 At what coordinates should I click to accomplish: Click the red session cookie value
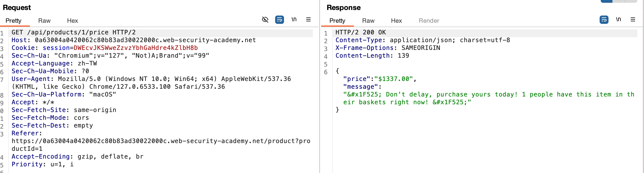(136, 48)
